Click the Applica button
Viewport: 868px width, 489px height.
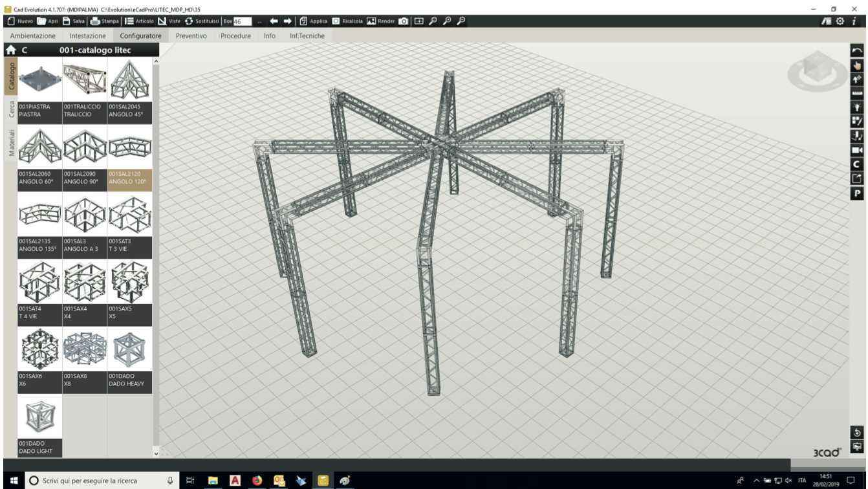pos(313,21)
